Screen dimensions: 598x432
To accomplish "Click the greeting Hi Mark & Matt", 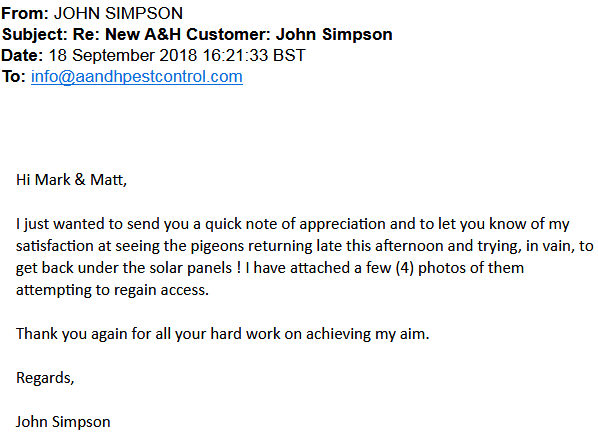I will point(71,180).
